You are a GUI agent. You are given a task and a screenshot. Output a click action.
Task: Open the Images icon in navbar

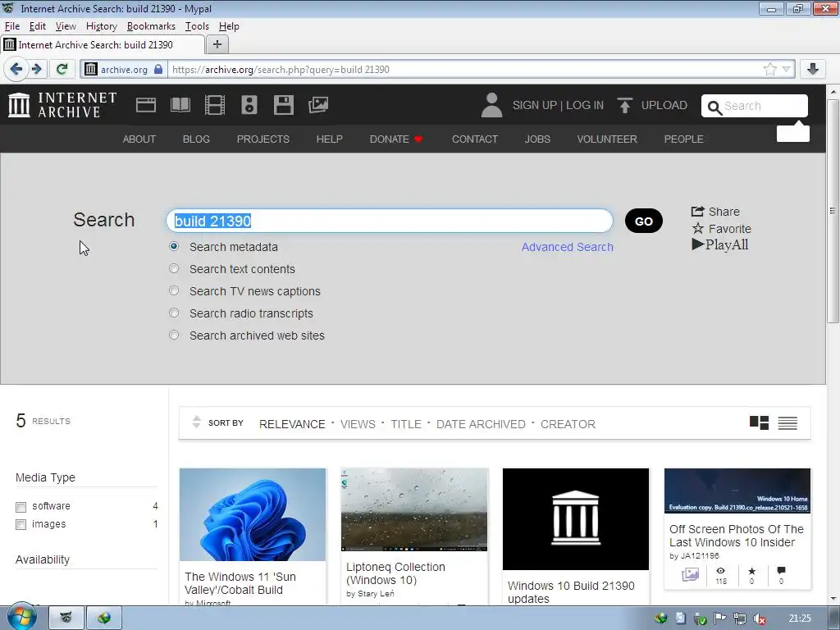318,105
